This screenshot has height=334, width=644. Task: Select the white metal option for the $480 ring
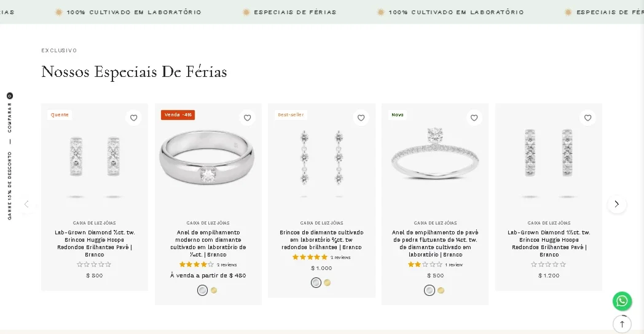click(203, 290)
